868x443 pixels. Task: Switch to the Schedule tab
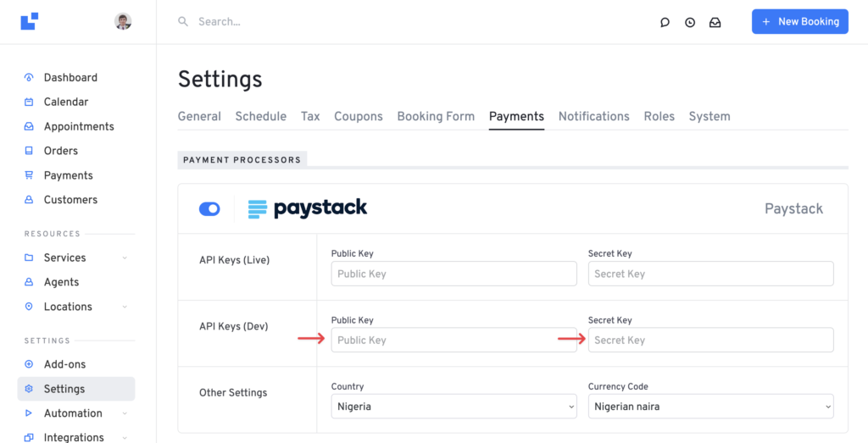[261, 117]
